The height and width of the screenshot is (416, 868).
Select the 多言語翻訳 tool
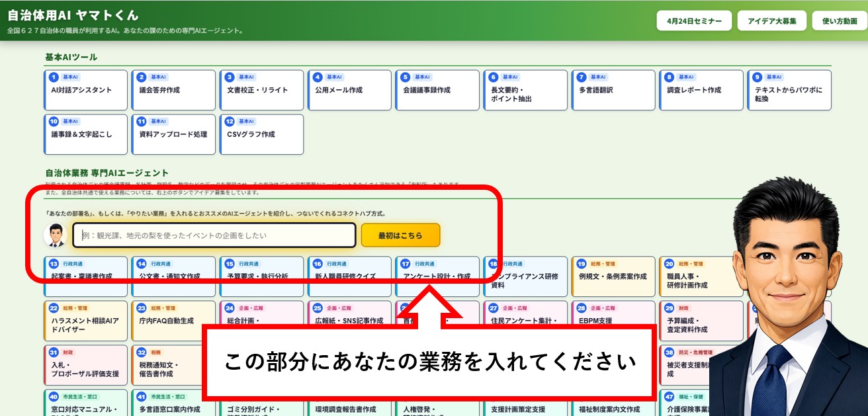(613, 89)
